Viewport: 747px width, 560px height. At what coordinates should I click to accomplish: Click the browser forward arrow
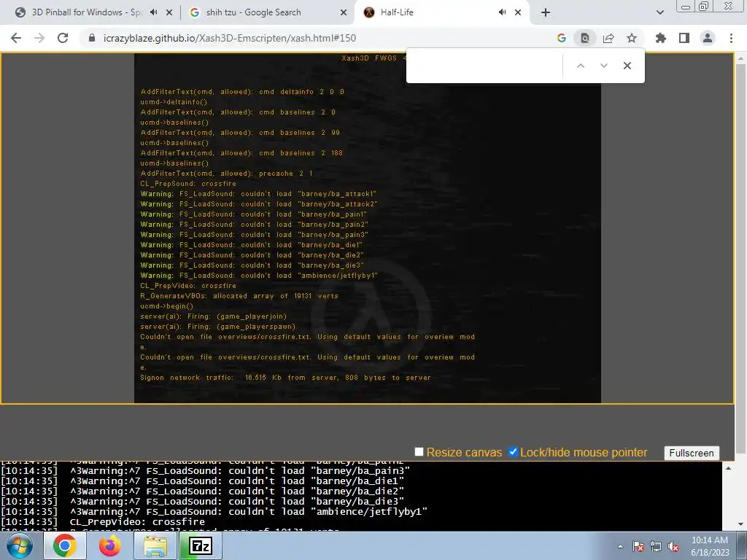pos(39,38)
